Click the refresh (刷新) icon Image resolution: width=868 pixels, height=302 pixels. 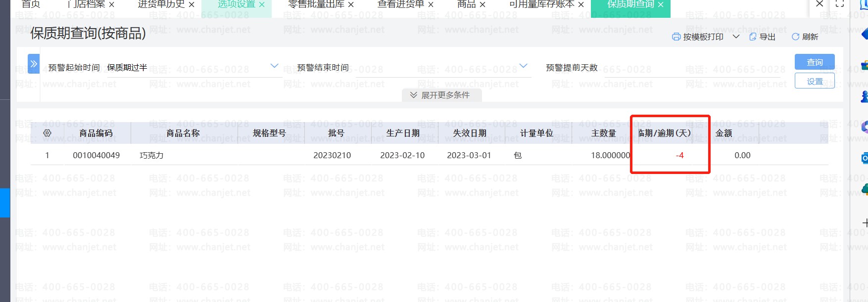(x=796, y=37)
